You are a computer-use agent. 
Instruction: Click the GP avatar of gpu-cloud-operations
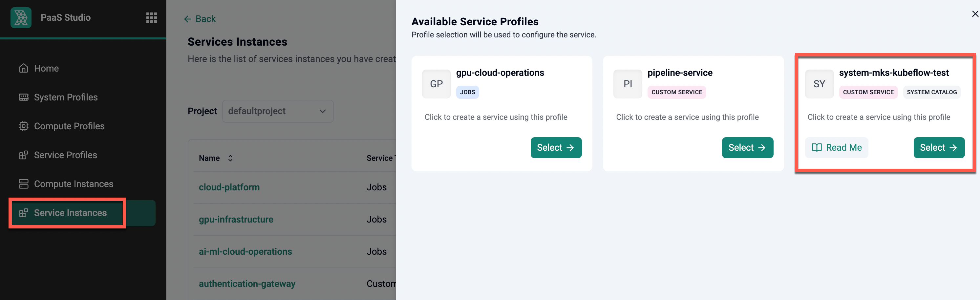point(437,84)
